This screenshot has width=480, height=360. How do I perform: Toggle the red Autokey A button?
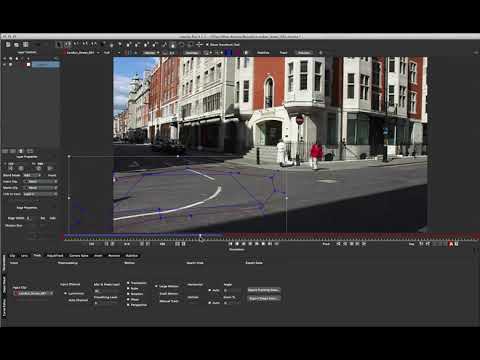pyautogui.click(x=451, y=244)
